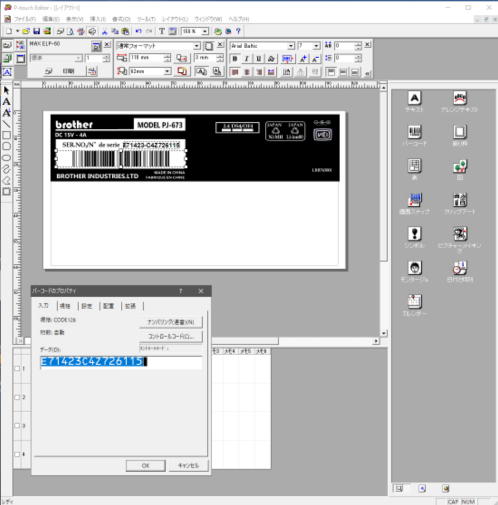Open the 62mm tape width dropdown
This screenshot has width=498, height=505.
[167, 71]
